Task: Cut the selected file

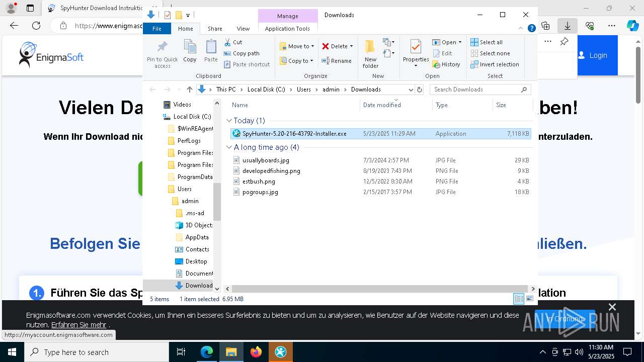Action: (233, 42)
